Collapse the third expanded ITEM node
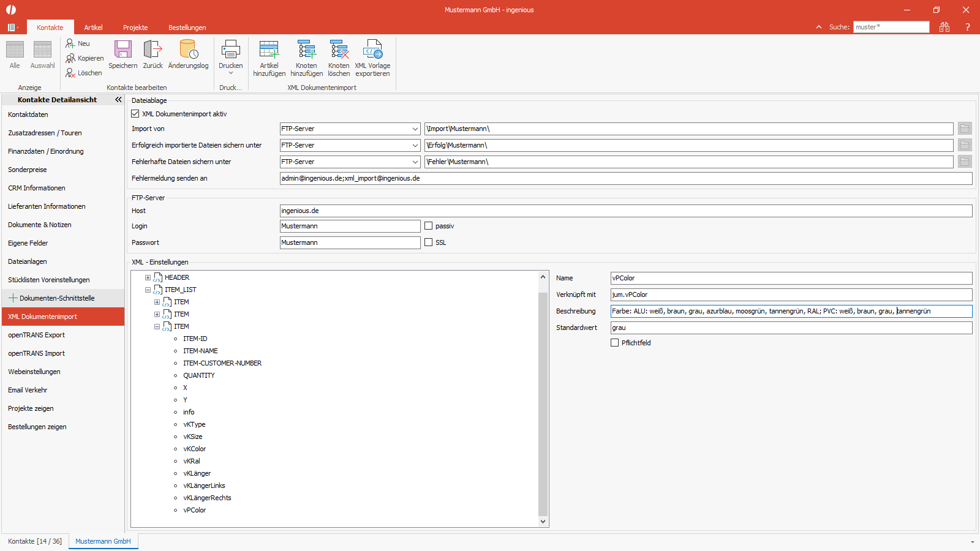The image size is (980, 551). coord(157,326)
